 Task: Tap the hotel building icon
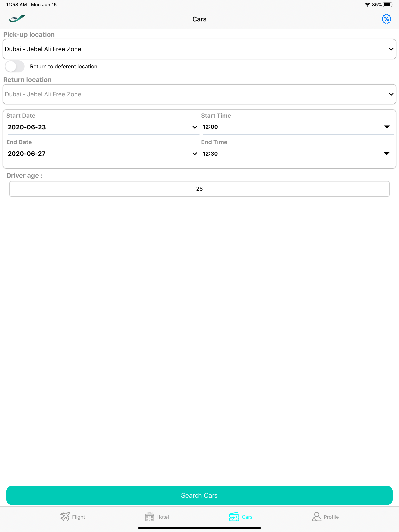tap(149, 517)
